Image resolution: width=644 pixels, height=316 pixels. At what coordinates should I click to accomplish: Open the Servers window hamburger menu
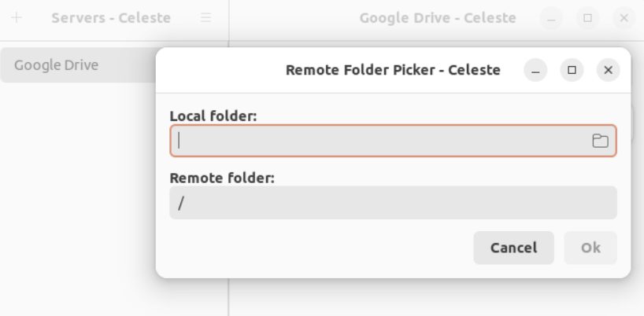(205, 17)
